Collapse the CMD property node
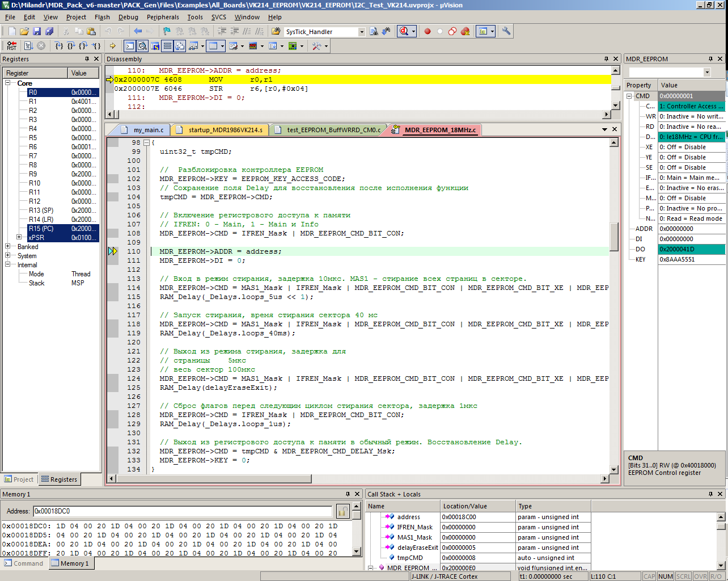Viewport: 728px width, 581px height. point(629,96)
